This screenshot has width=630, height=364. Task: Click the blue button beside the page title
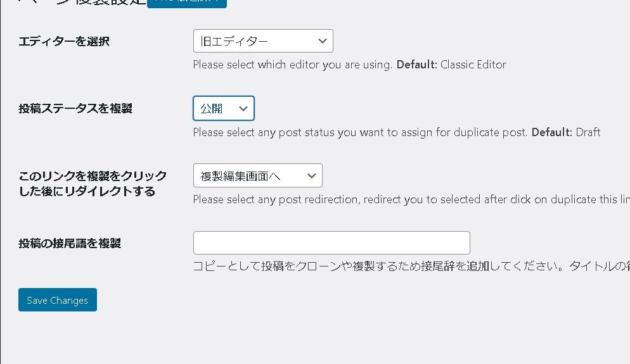tap(186, 3)
